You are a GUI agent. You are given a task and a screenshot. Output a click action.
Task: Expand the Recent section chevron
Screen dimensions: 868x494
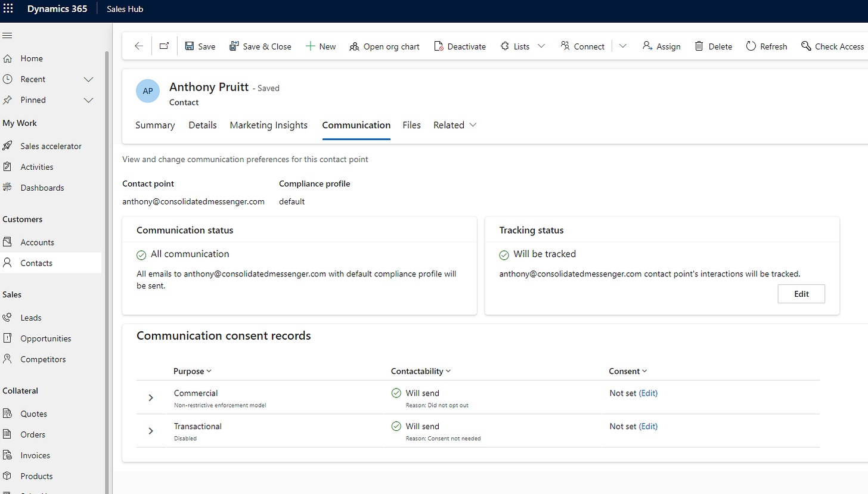pos(89,79)
